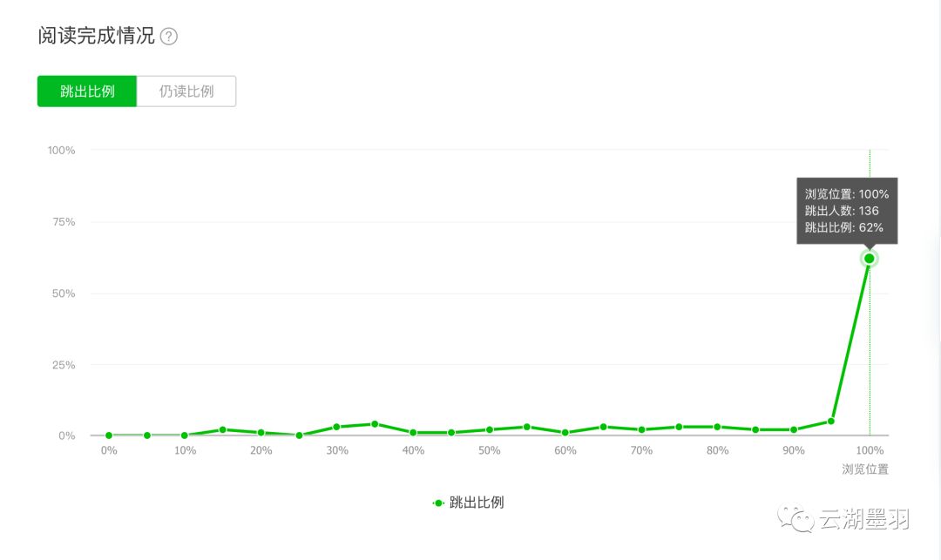Click the green legend marker for 跳出比例
This screenshot has height=560, width=941.
(x=438, y=503)
